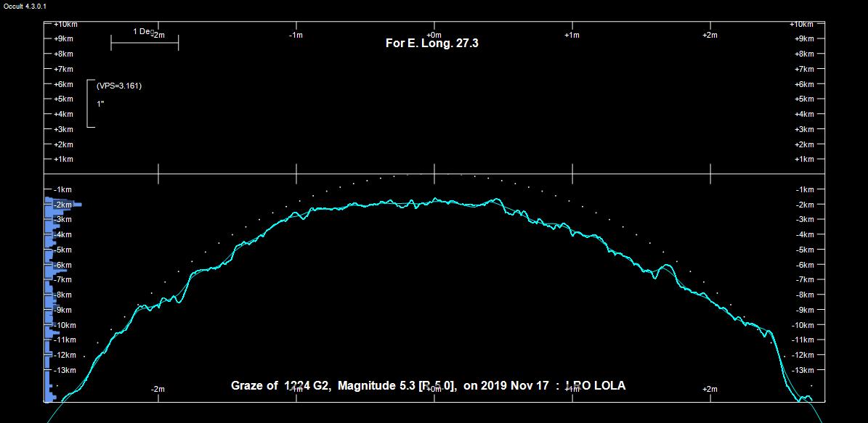Click the +10km label on left axis
Image resolution: width=868 pixels, height=423 pixels.
point(65,24)
